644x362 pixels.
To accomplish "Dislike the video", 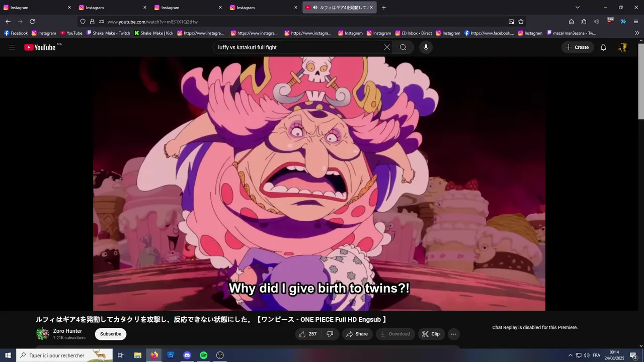I will pos(330,334).
